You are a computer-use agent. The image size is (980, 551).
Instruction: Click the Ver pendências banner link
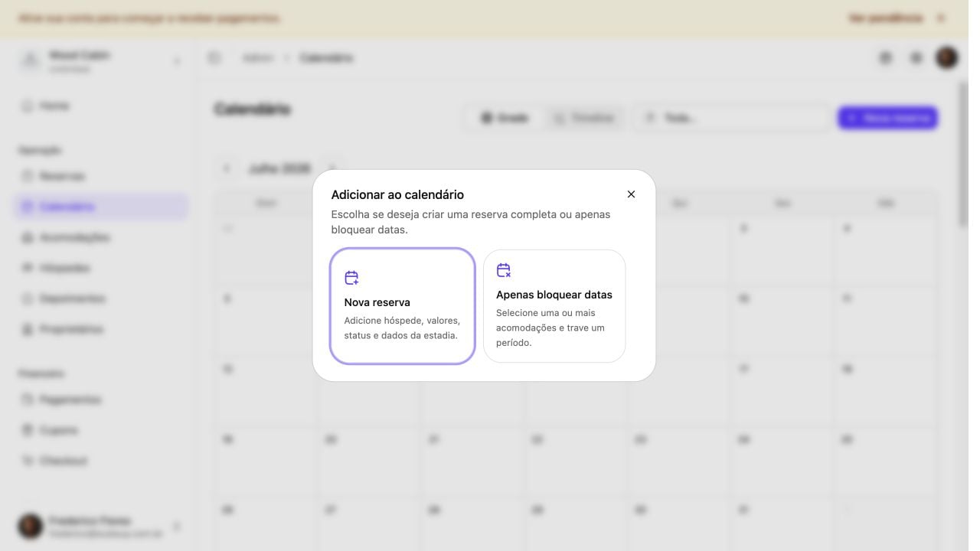tap(886, 18)
